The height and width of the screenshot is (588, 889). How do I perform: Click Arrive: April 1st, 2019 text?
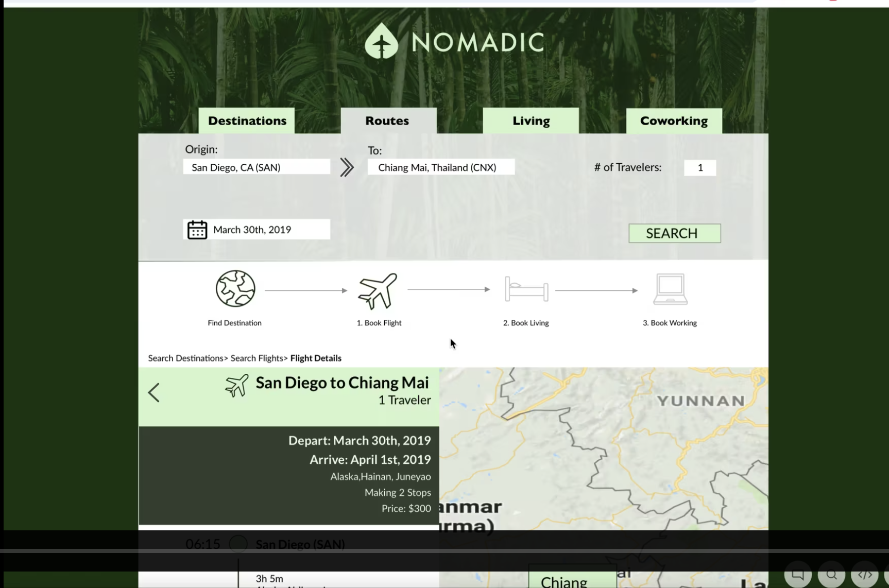point(370,459)
